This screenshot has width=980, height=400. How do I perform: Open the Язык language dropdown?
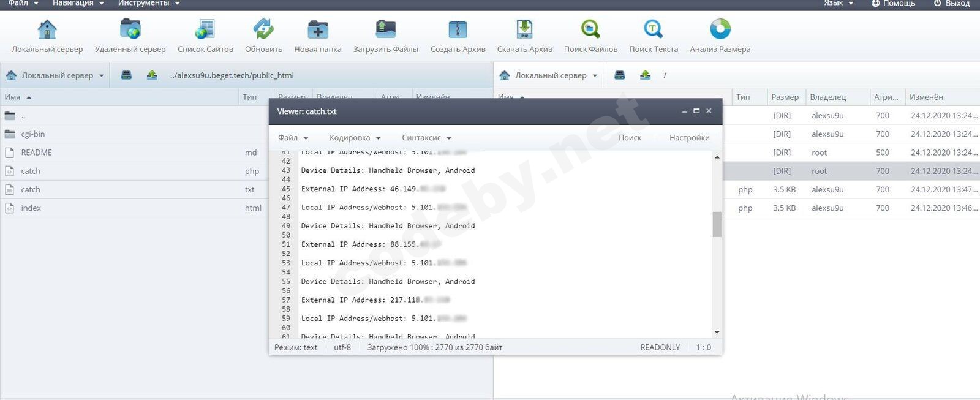[x=839, y=3]
